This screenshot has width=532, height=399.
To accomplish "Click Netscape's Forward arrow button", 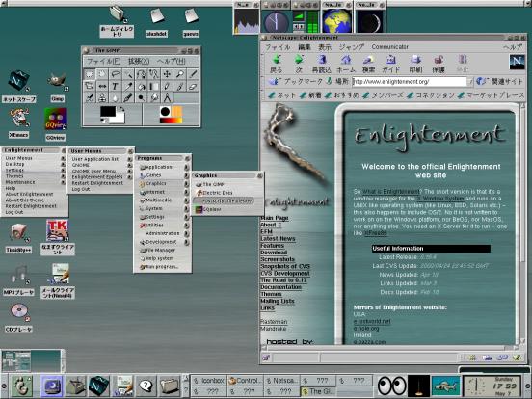I will (299, 64).
